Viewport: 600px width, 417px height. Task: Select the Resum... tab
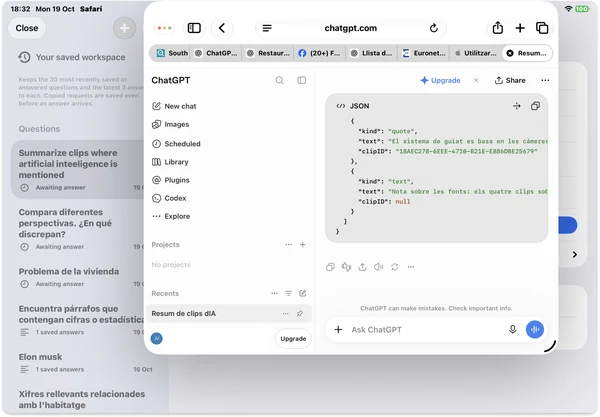tap(527, 53)
